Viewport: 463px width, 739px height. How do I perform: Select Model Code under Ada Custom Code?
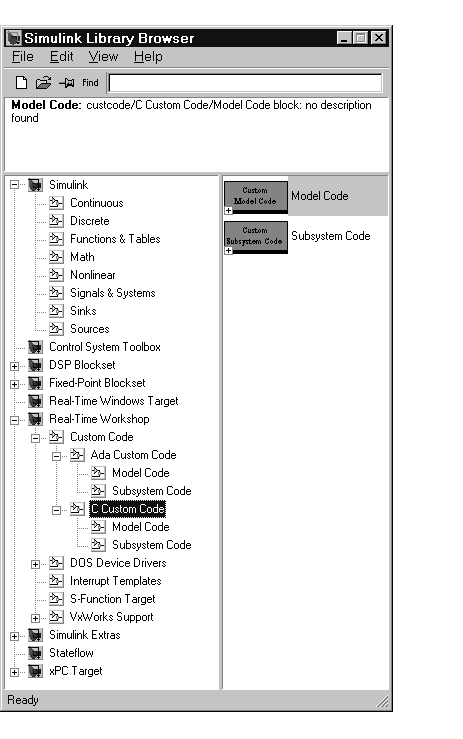[x=141, y=473]
